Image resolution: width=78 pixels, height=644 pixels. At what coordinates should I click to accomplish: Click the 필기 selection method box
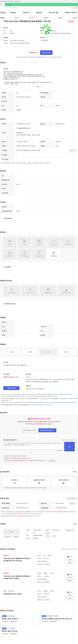click(x=48, y=352)
